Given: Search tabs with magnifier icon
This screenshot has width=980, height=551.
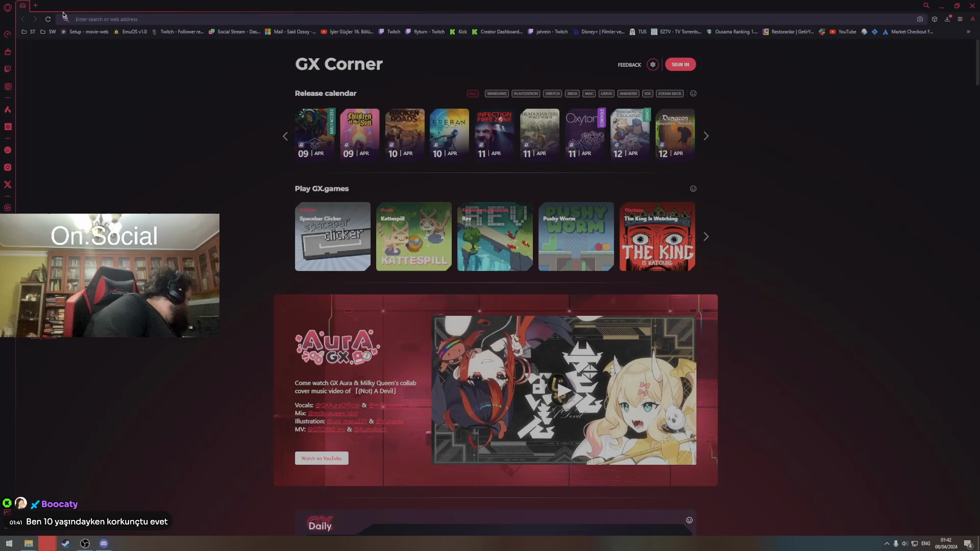Looking at the screenshot, I should [926, 6].
